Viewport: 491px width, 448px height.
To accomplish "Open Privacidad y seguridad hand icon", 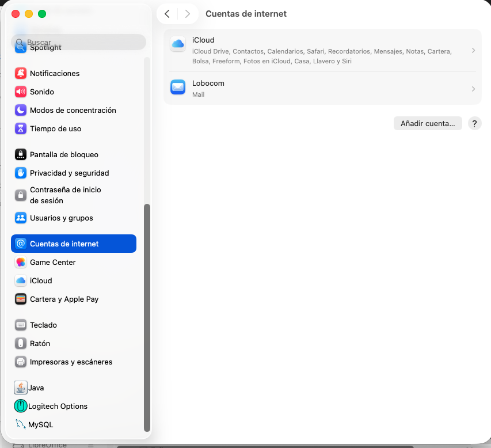I will click(x=21, y=173).
